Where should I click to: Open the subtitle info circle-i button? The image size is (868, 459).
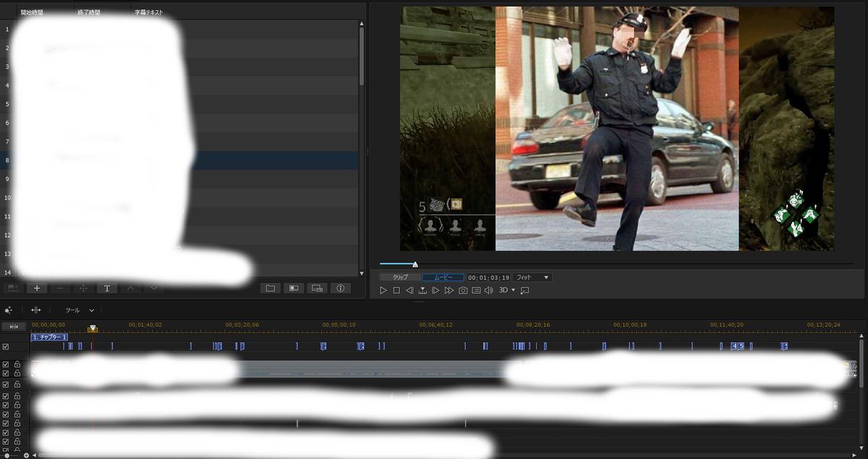pos(340,288)
